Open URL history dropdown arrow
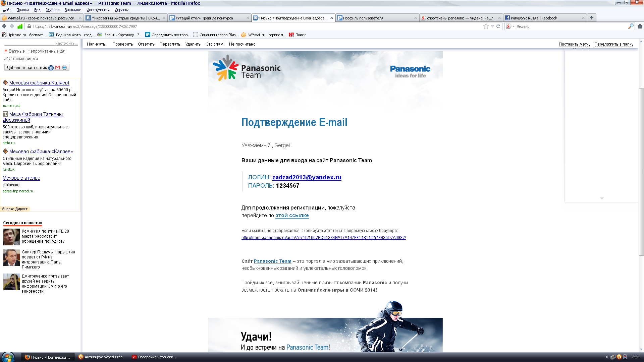Image resolution: width=644 pixels, height=362 pixels. tap(492, 26)
